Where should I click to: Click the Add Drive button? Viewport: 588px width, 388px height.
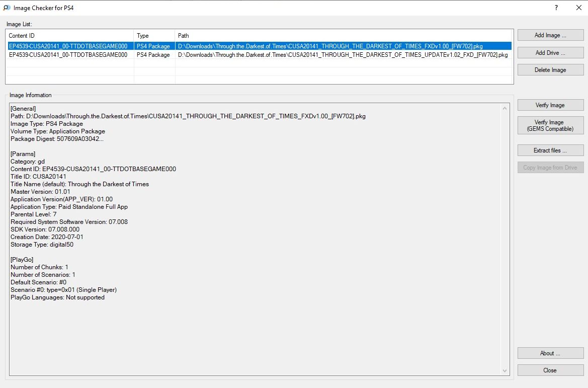(x=550, y=52)
